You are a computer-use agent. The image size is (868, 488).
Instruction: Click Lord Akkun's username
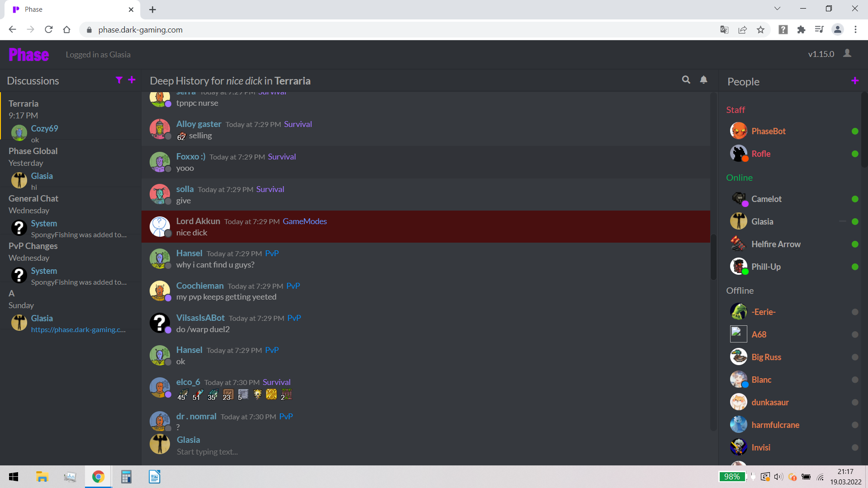tap(198, 221)
